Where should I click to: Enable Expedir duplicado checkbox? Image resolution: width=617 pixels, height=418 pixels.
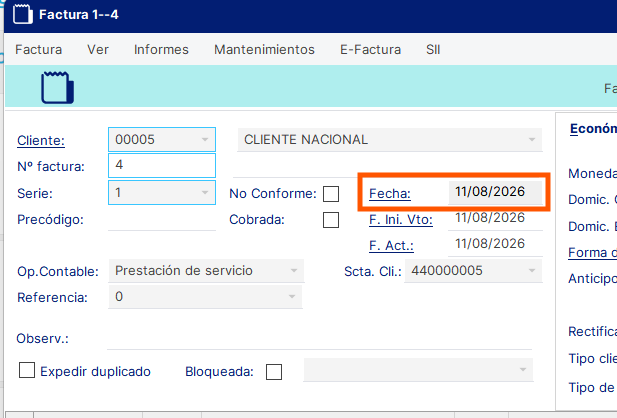click(27, 370)
